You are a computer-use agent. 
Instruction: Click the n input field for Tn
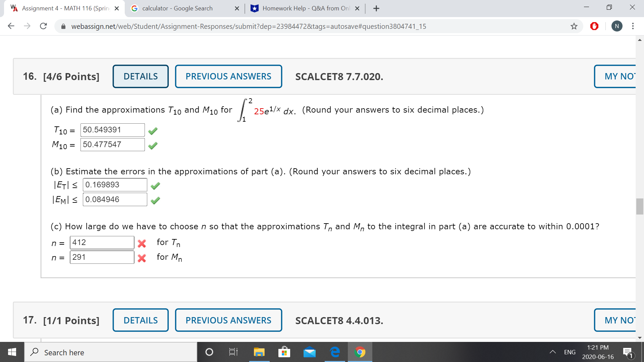102,243
